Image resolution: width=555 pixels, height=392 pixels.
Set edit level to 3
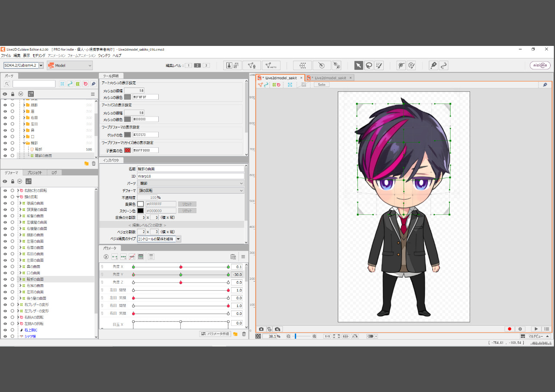click(x=206, y=65)
